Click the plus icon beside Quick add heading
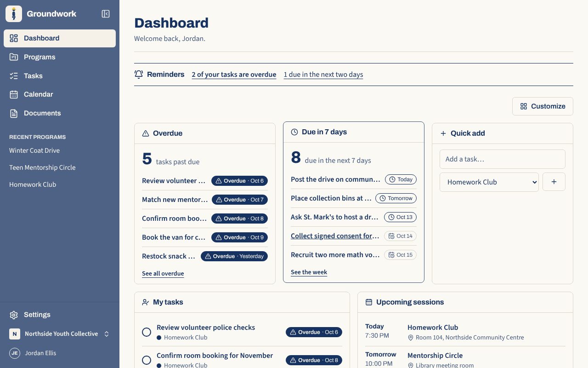Screen dimensions: 588x368 443,133
